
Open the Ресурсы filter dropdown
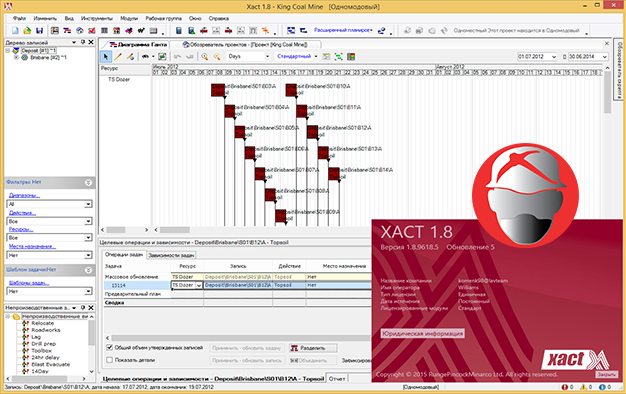(50, 238)
